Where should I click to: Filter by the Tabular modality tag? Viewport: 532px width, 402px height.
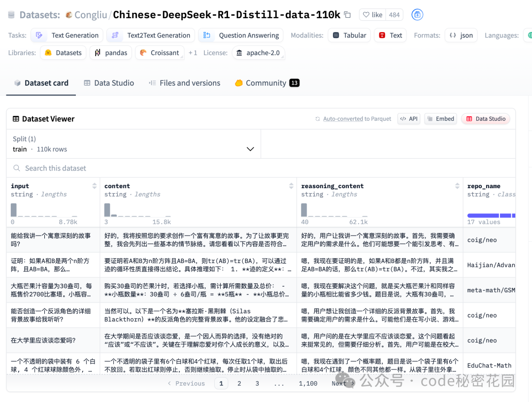[349, 35]
